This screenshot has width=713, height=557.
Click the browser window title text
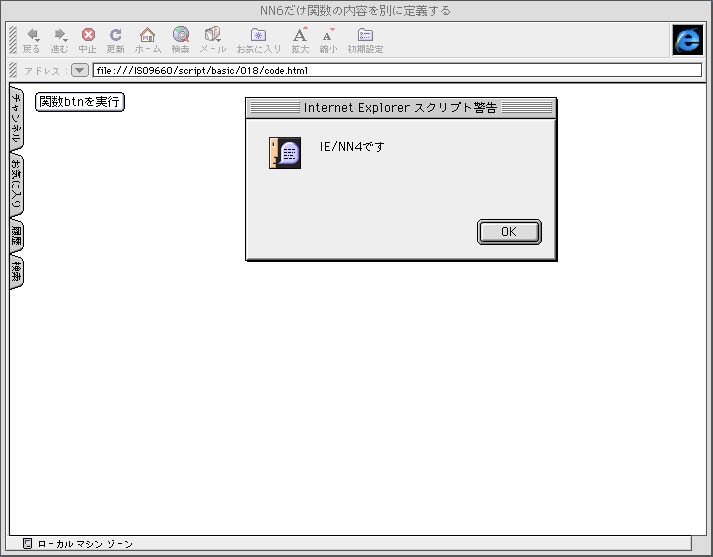click(x=356, y=10)
